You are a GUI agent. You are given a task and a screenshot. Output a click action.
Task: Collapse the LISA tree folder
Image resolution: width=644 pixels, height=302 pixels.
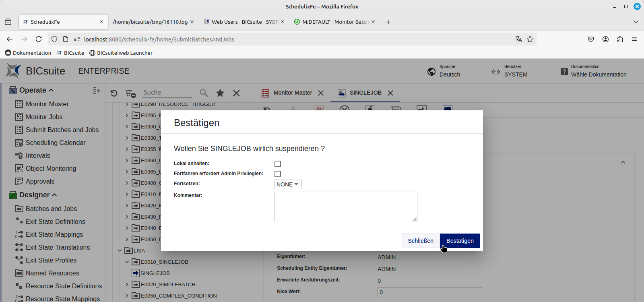tap(120, 250)
